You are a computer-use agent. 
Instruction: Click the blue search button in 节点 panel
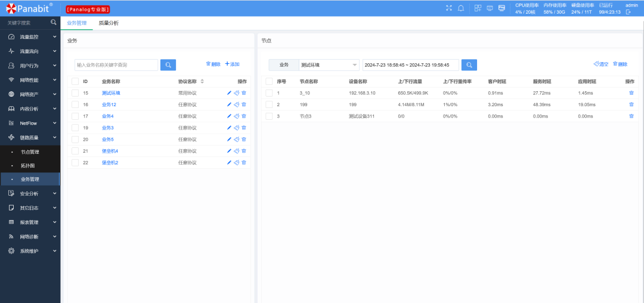point(469,65)
